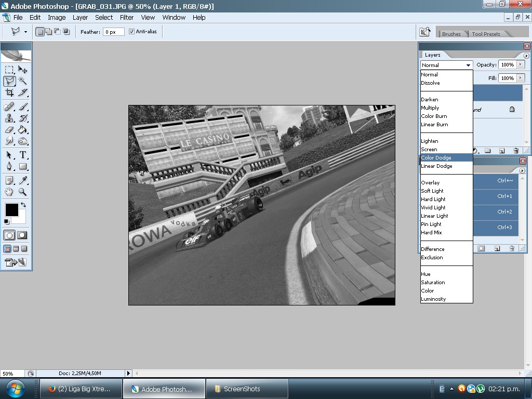Select the Path Selection tool
The width and height of the screenshot is (532, 399).
point(9,155)
